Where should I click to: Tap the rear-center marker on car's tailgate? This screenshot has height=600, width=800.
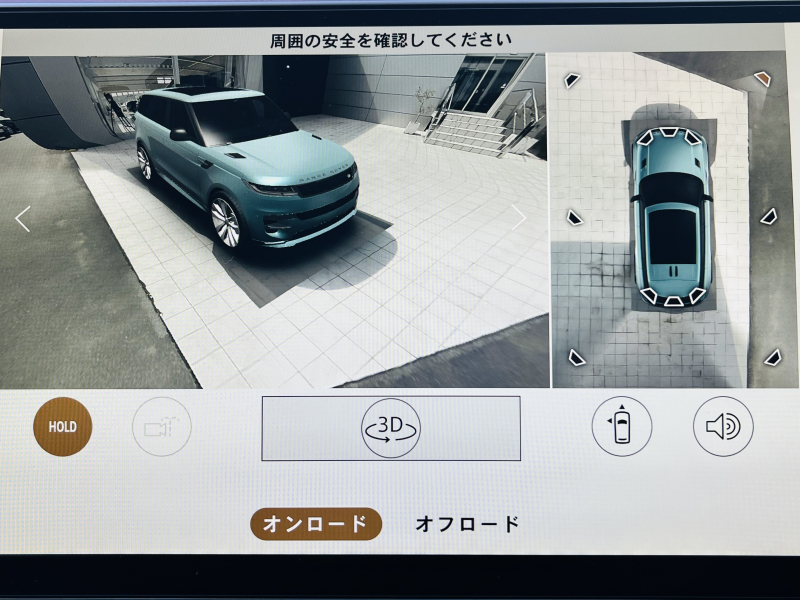coord(673,301)
